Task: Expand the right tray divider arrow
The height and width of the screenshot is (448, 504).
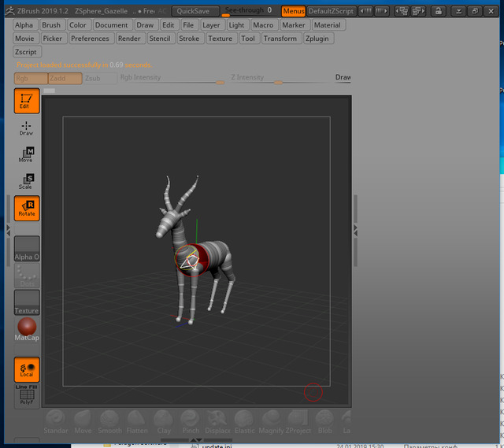Action: pyautogui.click(x=355, y=229)
